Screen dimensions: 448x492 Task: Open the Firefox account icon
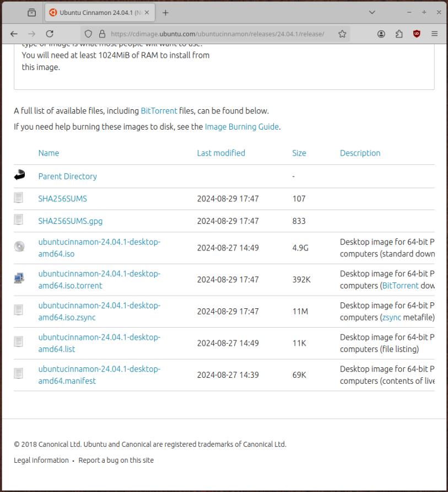381,34
